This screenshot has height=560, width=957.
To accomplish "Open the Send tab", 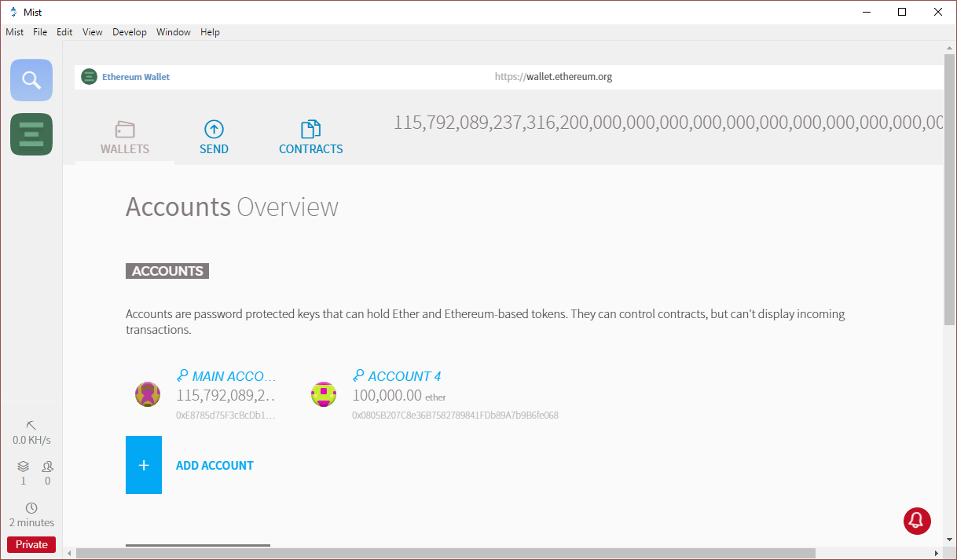I will [x=214, y=137].
